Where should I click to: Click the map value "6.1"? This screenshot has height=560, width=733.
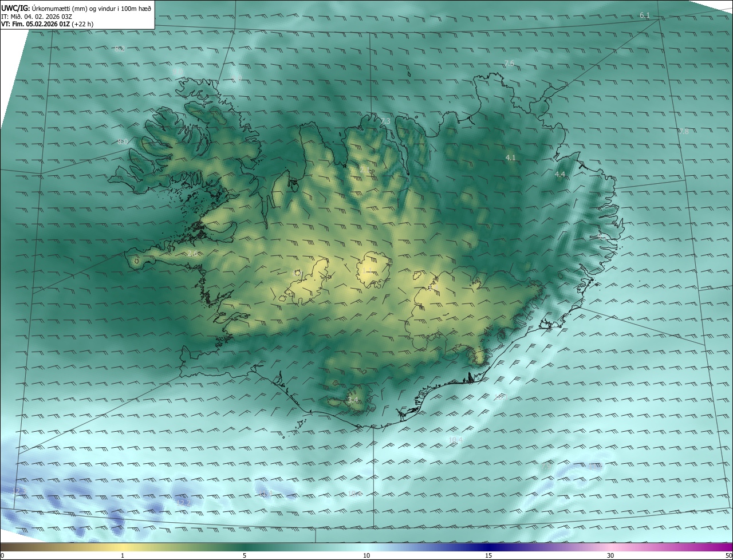645,15
